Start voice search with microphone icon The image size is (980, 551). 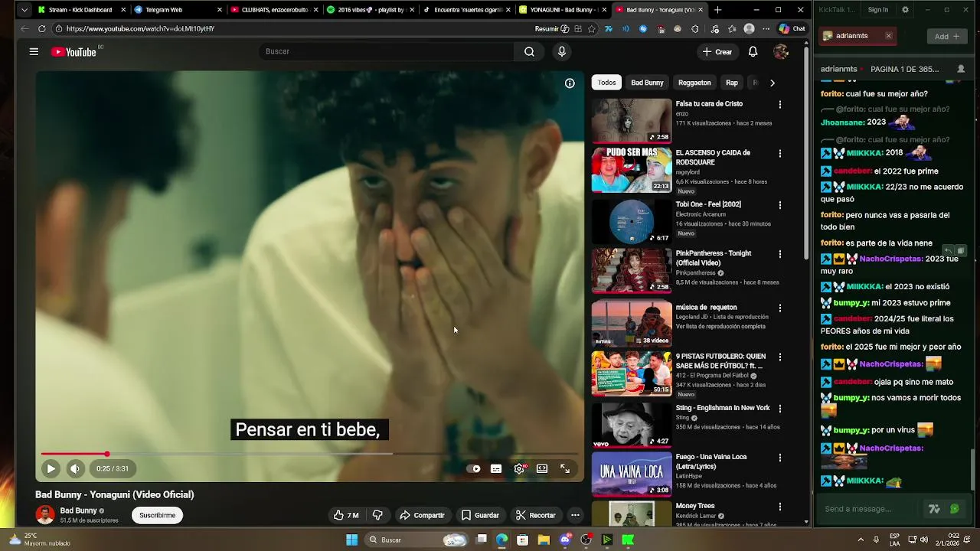562,51
